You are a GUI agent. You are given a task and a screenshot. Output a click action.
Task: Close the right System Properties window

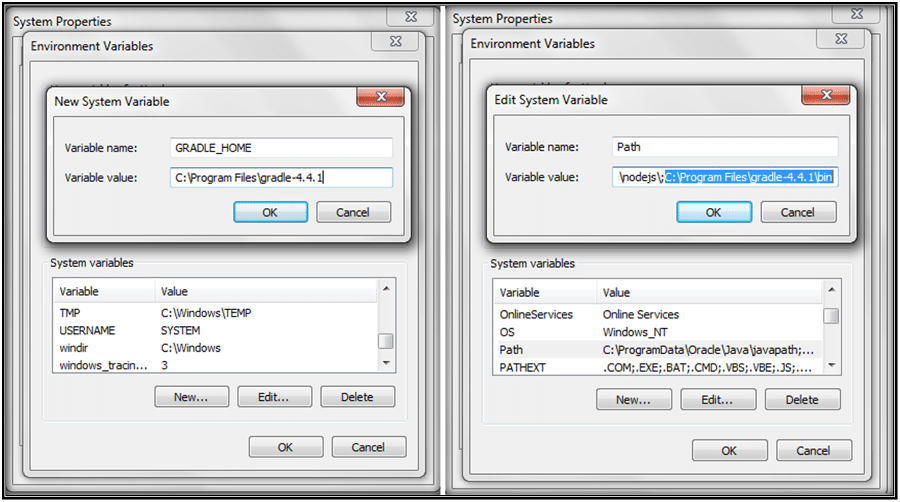856,14
